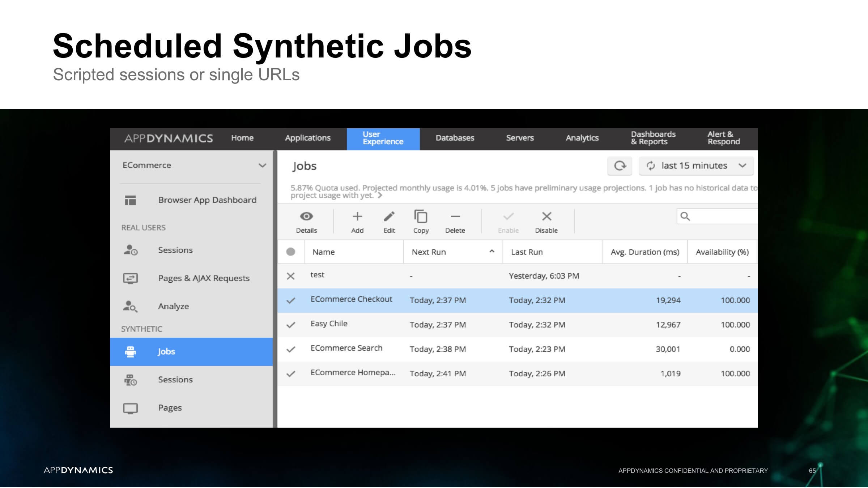The image size is (868, 488).
Task: Click the Disable X icon
Action: (x=546, y=216)
